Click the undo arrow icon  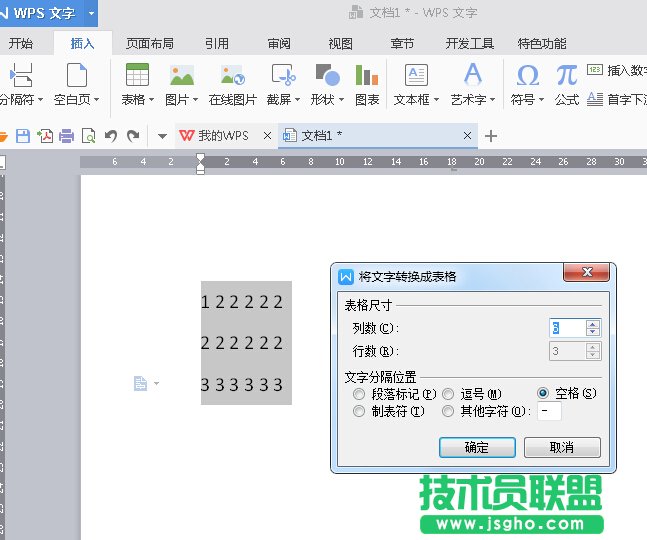110,136
